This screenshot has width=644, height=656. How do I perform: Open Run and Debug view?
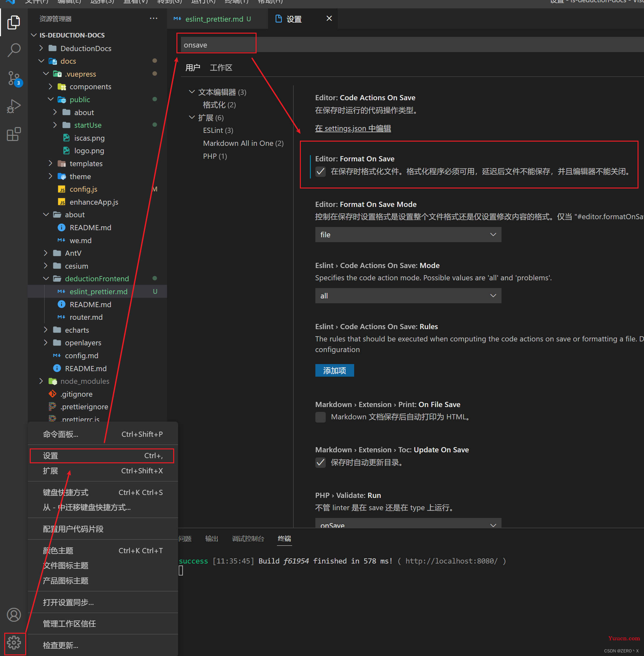click(14, 106)
